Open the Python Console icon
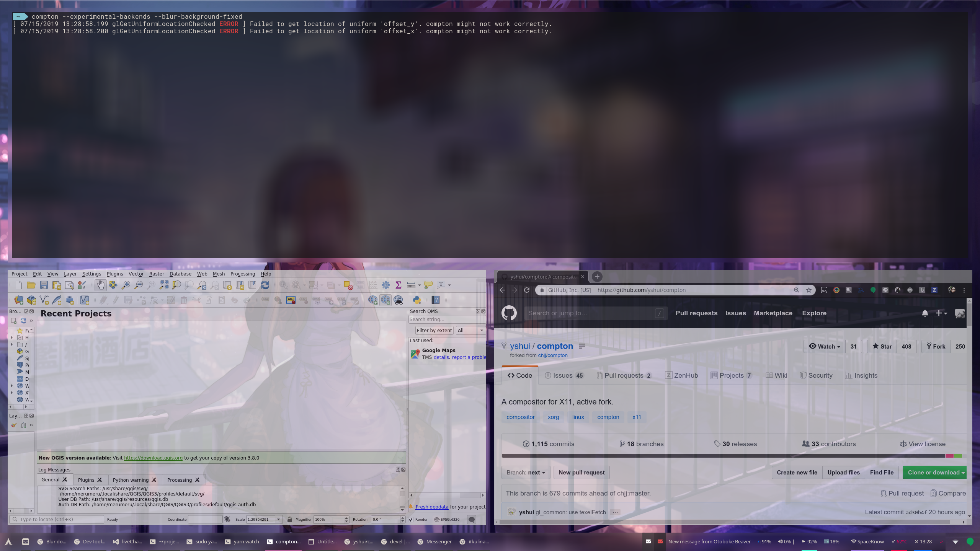Screen dimensions: 980x551 coord(416,300)
